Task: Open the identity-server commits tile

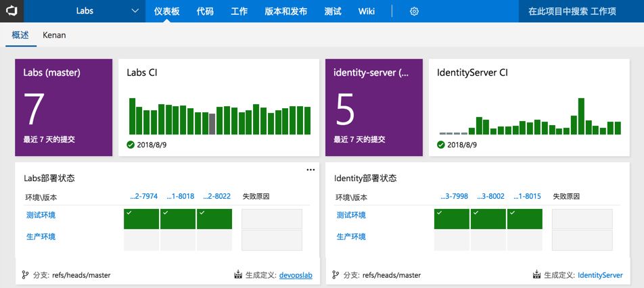Action: pyautogui.click(x=373, y=107)
